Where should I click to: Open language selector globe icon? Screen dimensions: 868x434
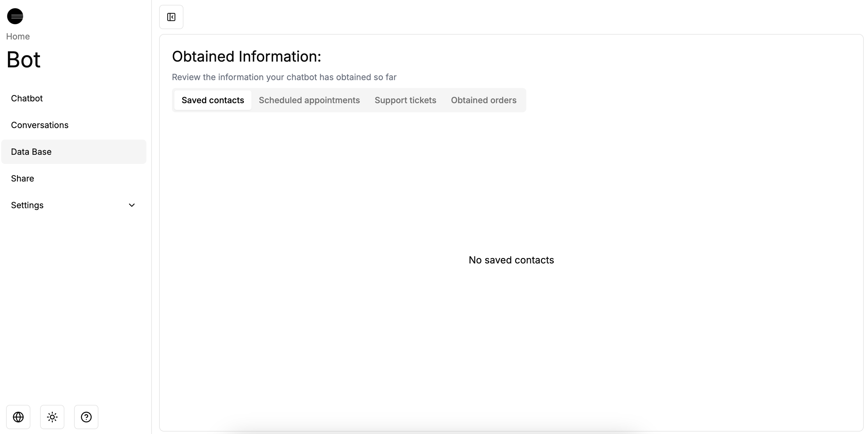click(18, 417)
